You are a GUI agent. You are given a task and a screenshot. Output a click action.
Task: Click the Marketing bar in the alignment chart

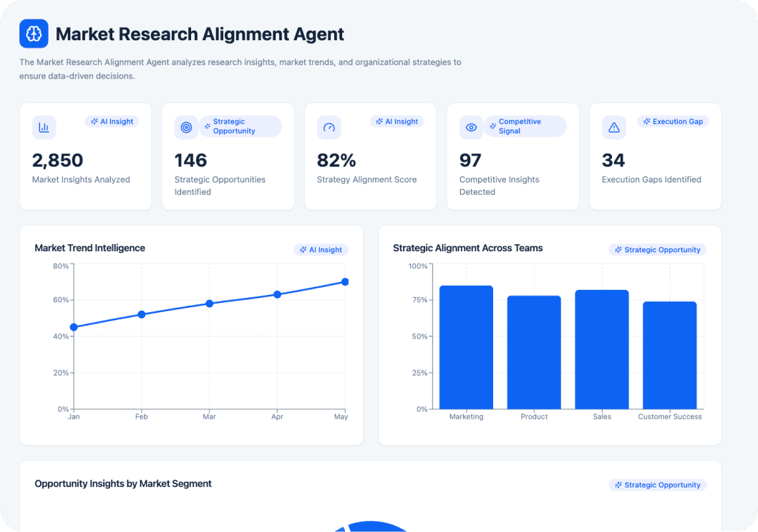[x=466, y=346]
